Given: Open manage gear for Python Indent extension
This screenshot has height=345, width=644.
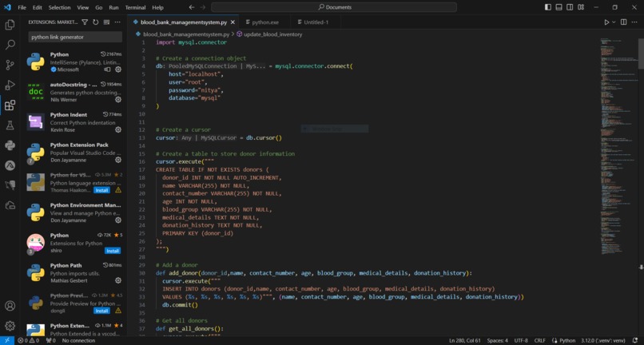Looking at the screenshot, I should (118, 130).
